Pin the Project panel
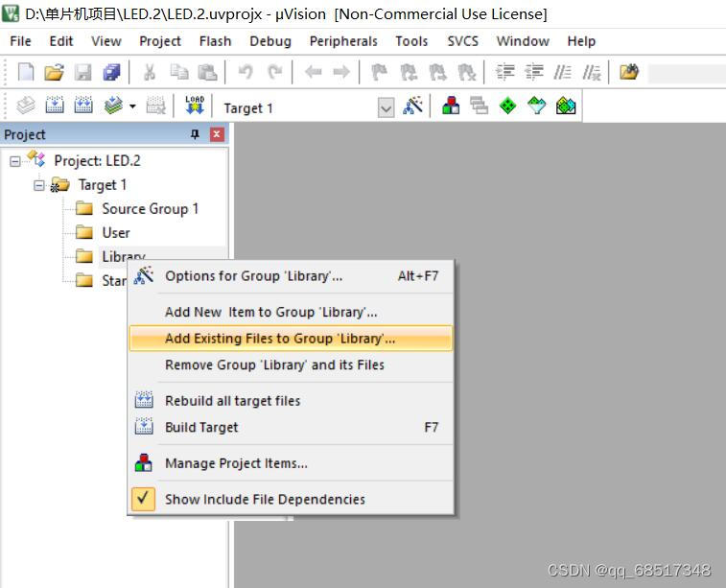726x588 pixels. pos(195,134)
